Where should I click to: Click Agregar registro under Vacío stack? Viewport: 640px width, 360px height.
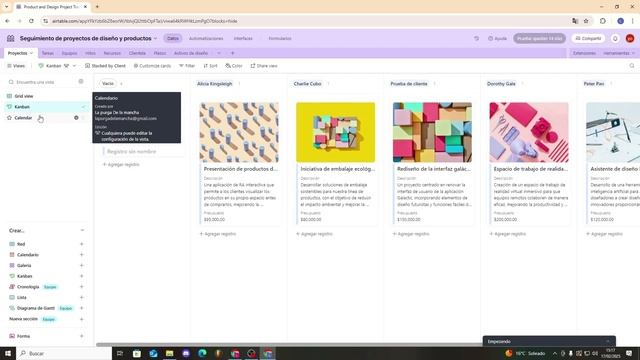click(x=121, y=164)
